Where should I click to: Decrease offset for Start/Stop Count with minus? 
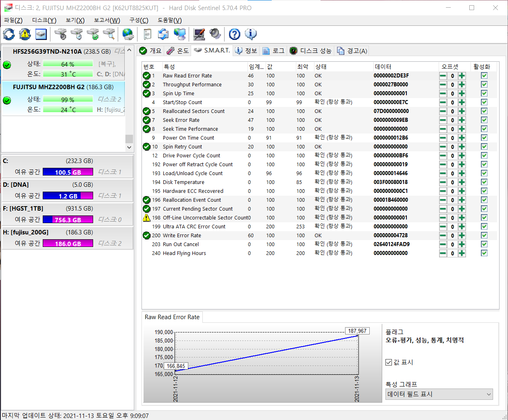click(443, 102)
